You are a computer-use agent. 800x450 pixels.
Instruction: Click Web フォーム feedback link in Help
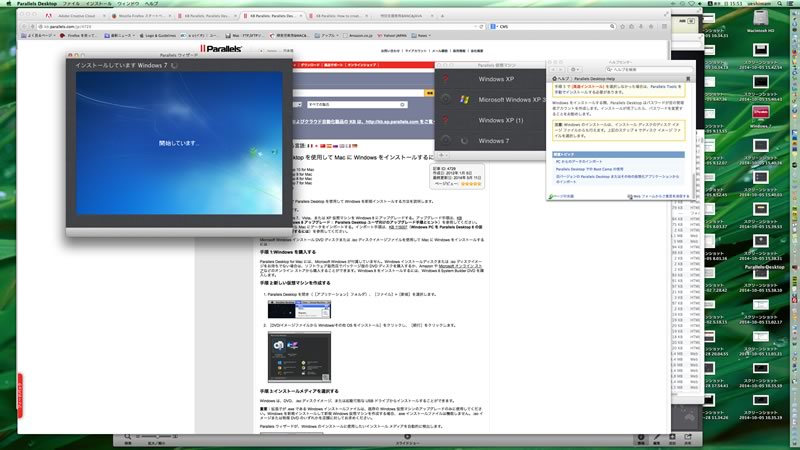click(658, 196)
